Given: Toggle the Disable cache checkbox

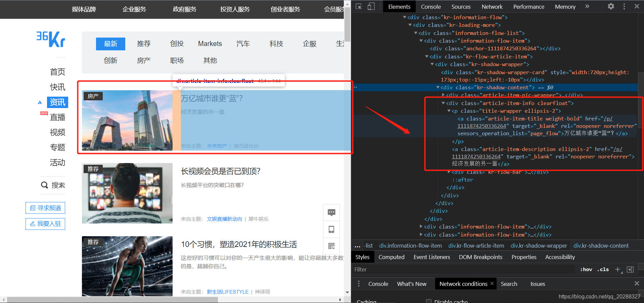Looking at the screenshot, I should pos(429,301).
